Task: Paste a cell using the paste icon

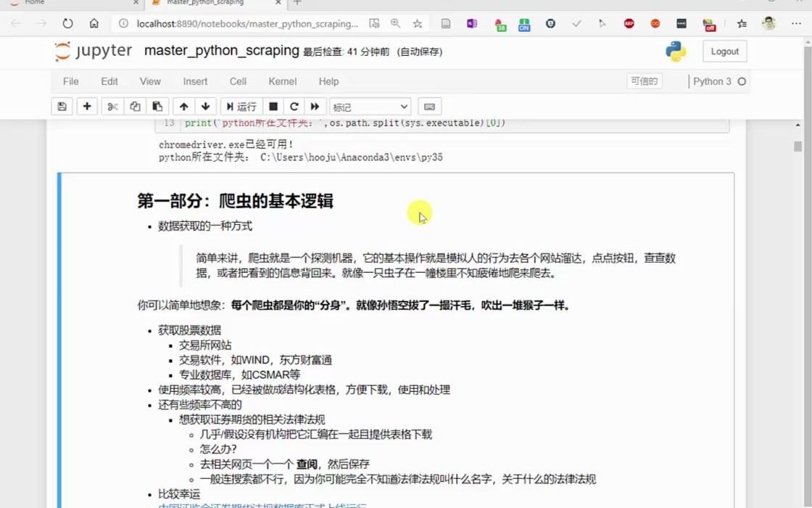Action: coord(157,106)
